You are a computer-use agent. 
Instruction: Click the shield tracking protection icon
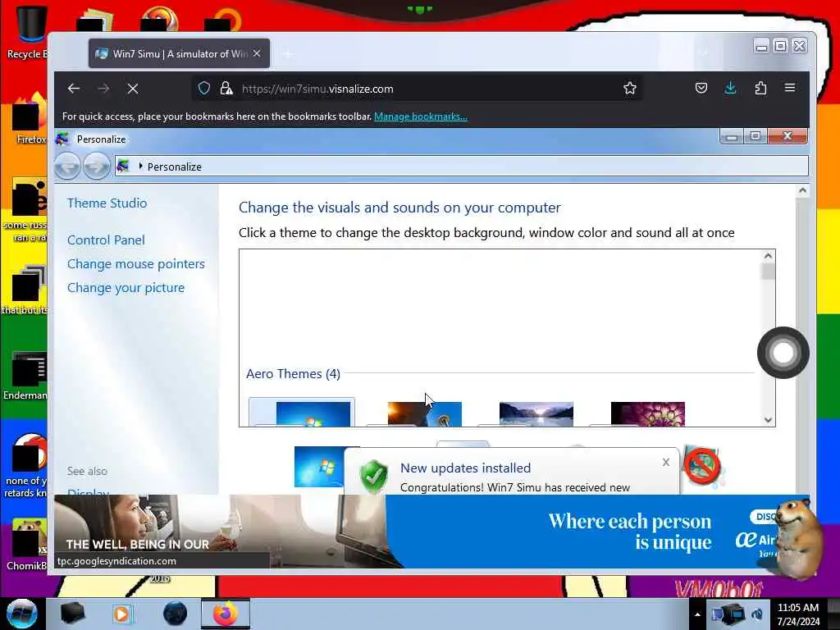pos(204,89)
